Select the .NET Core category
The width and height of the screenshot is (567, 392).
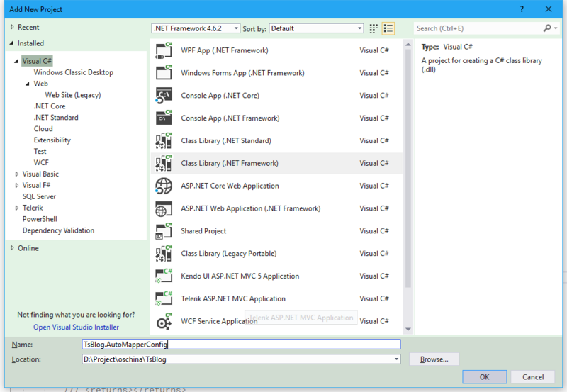(50, 106)
